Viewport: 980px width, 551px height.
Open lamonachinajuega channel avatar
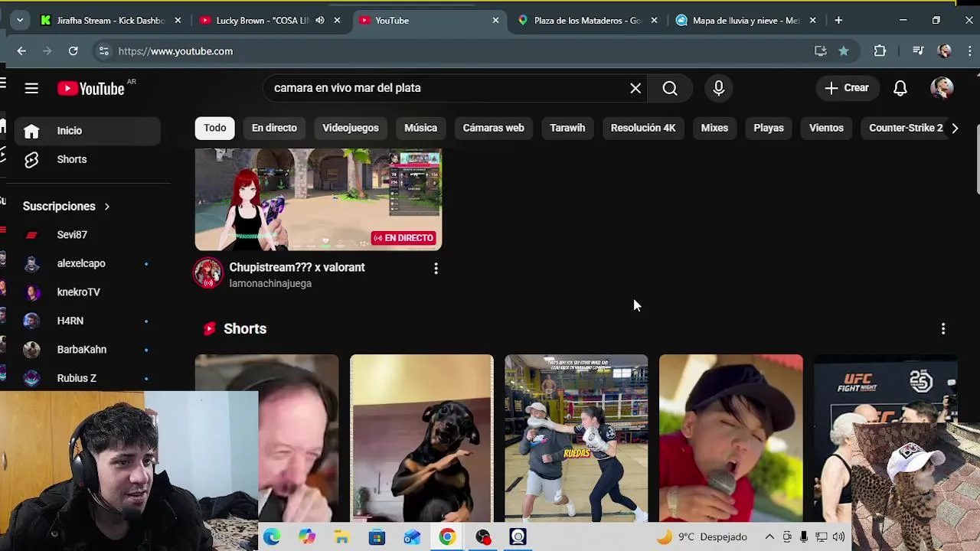(x=208, y=273)
